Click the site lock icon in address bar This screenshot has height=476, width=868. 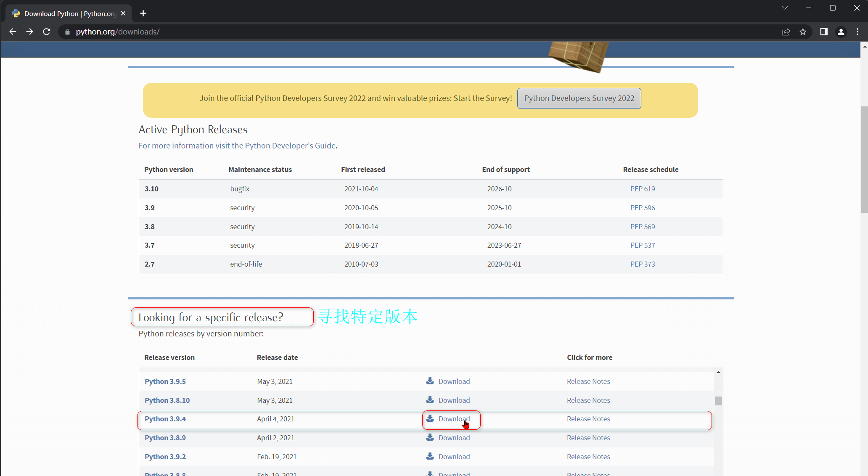coord(67,32)
